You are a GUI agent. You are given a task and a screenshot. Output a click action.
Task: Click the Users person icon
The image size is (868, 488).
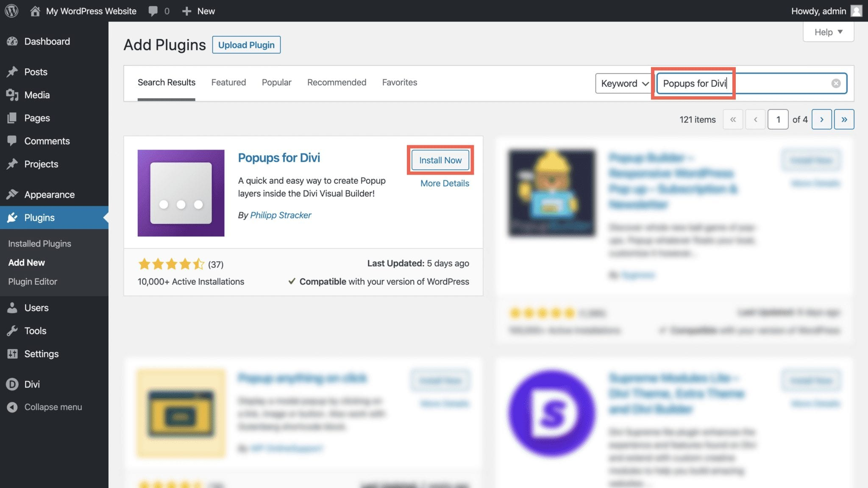12,308
